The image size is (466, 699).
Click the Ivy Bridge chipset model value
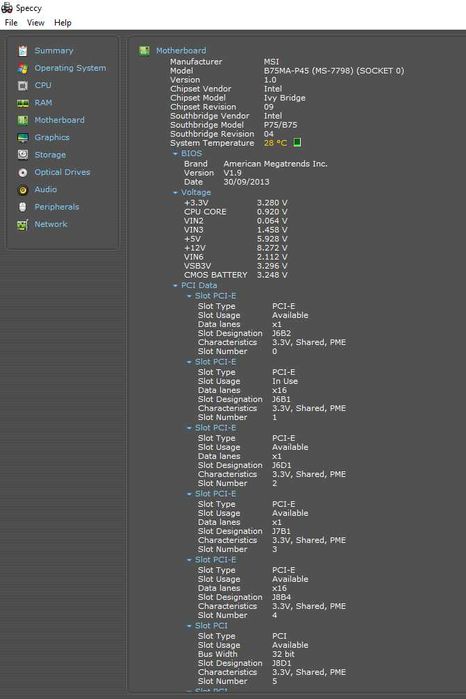[x=285, y=98]
